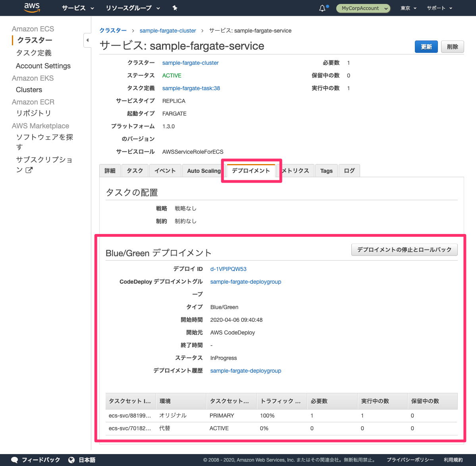
Task: Open the MyCorpAccount account dropdown
Action: (362, 8)
